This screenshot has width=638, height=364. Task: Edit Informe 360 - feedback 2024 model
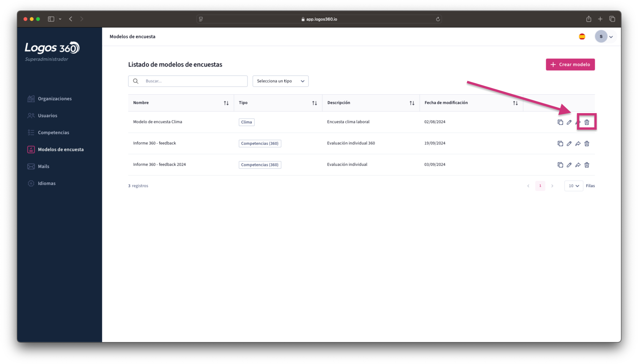pyautogui.click(x=569, y=165)
